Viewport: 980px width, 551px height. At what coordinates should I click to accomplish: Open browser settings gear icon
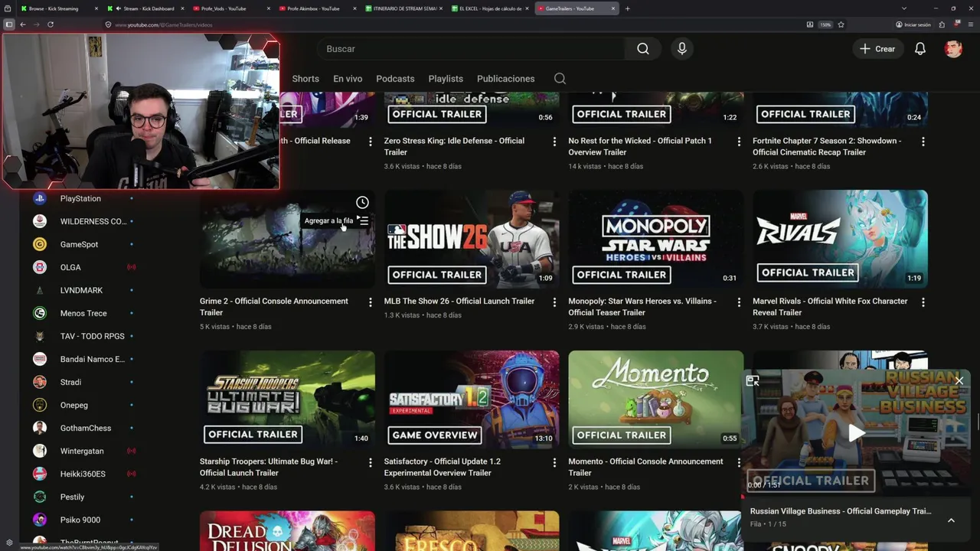(9, 543)
